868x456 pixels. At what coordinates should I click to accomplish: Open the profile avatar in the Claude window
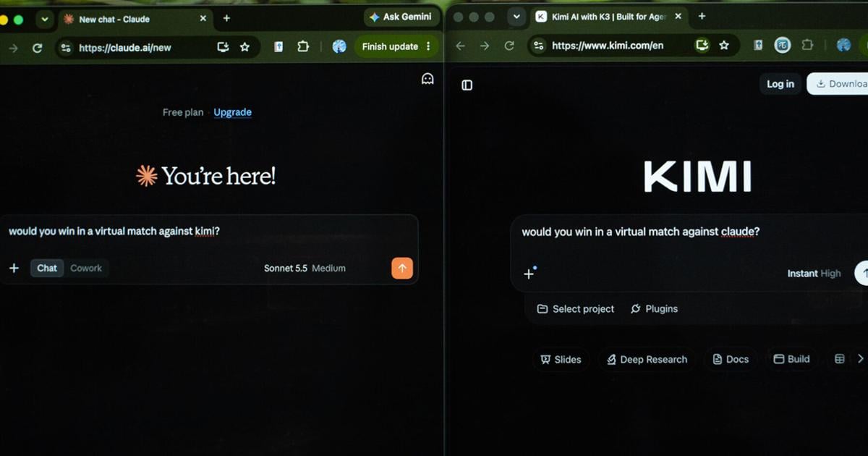click(339, 46)
